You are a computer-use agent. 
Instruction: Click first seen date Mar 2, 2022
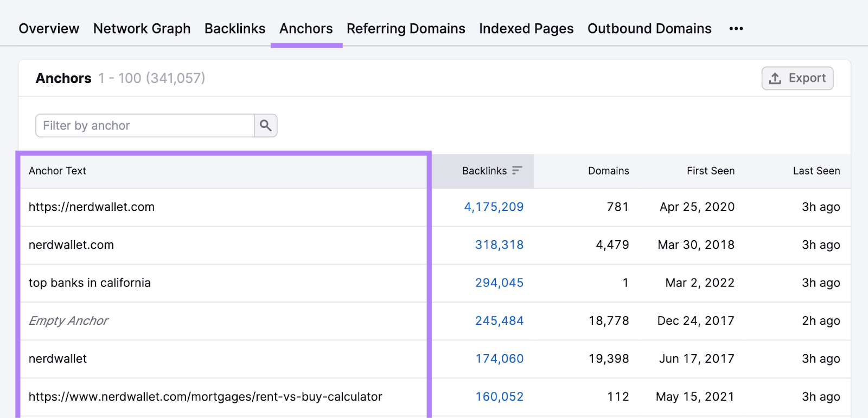click(x=700, y=282)
